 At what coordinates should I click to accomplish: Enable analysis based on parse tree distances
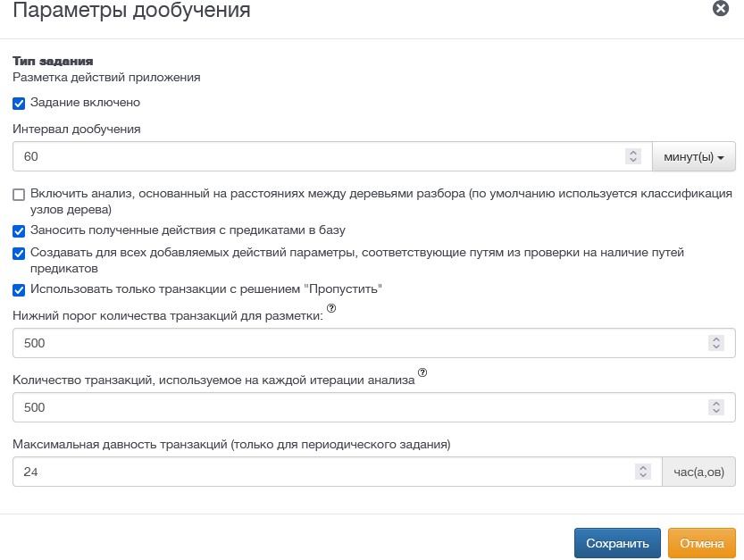point(19,195)
